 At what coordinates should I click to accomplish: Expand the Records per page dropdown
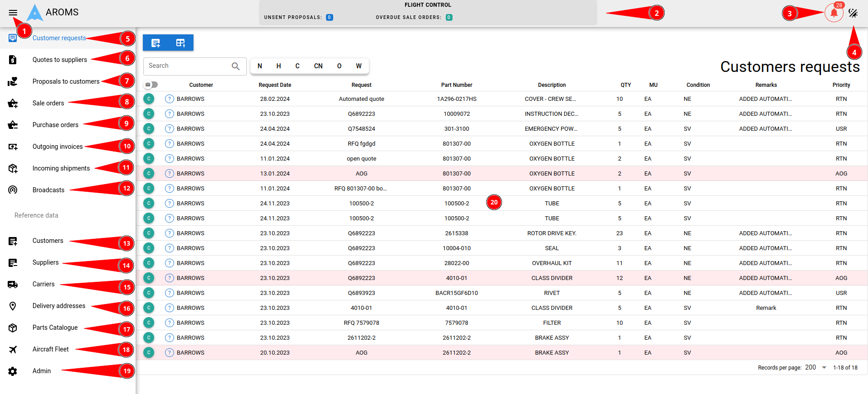click(x=824, y=367)
